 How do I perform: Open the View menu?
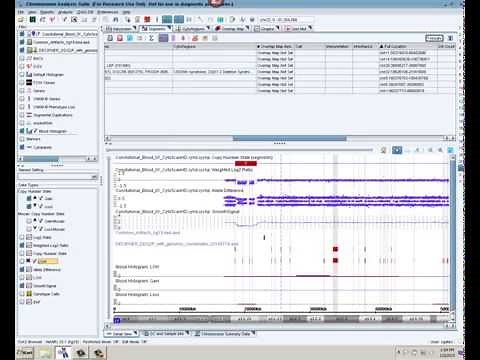tap(32, 12)
